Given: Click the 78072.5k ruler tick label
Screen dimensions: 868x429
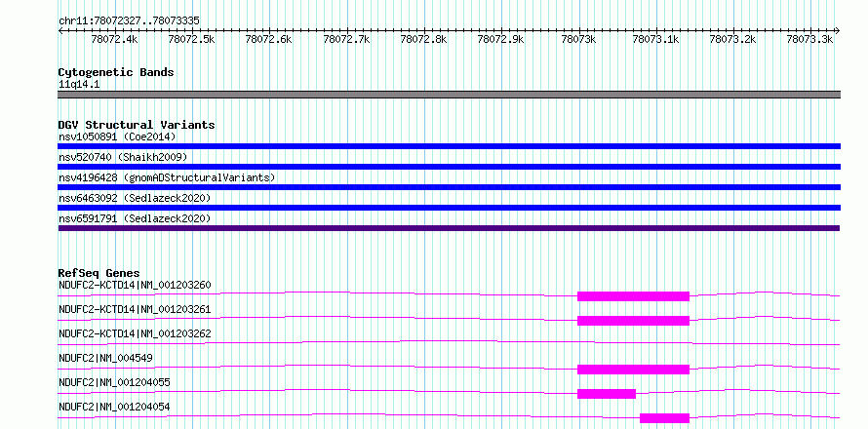Looking at the screenshot, I should (191, 39).
